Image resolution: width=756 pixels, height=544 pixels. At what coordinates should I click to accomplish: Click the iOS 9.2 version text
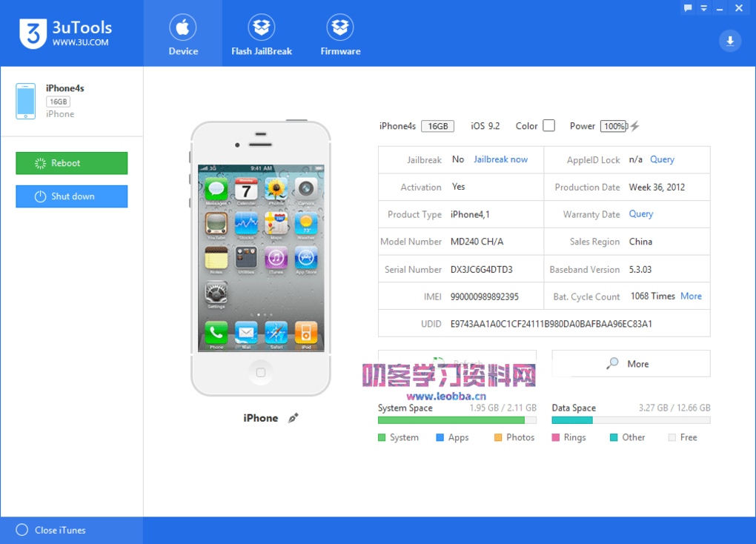click(x=485, y=126)
